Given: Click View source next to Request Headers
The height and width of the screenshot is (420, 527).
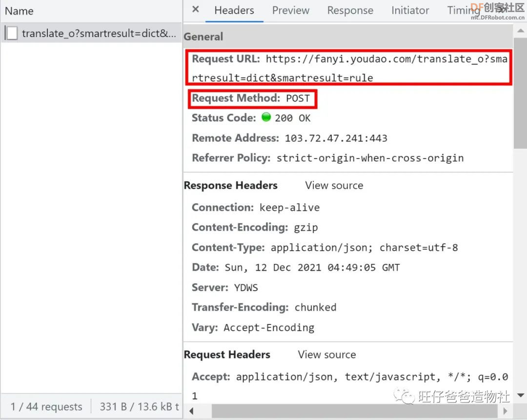Looking at the screenshot, I should (x=326, y=355).
